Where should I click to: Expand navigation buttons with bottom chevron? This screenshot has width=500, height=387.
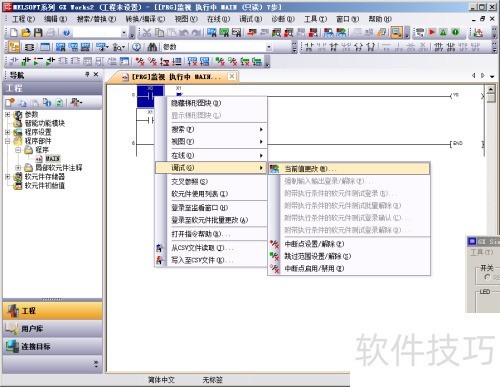[96, 364]
